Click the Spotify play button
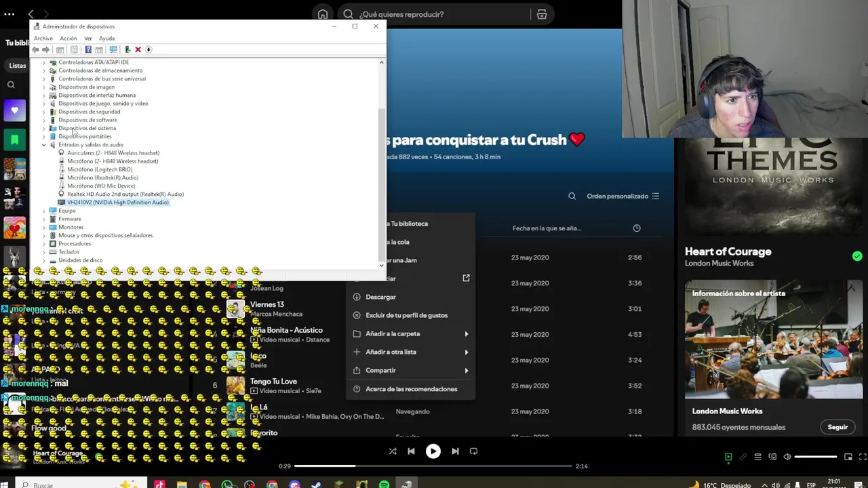The width and height of the screenshot is (868, 488). pyautogui.click(x=433, y=451)
